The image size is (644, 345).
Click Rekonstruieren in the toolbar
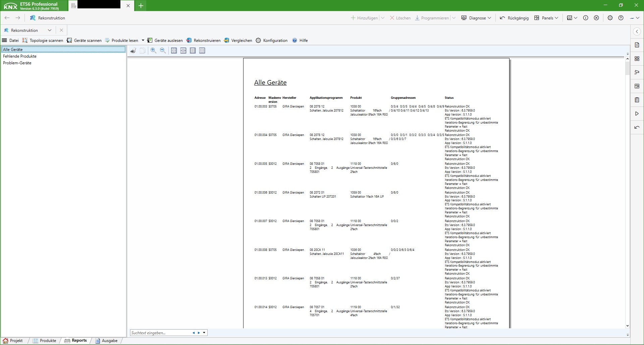coord(203,41)
